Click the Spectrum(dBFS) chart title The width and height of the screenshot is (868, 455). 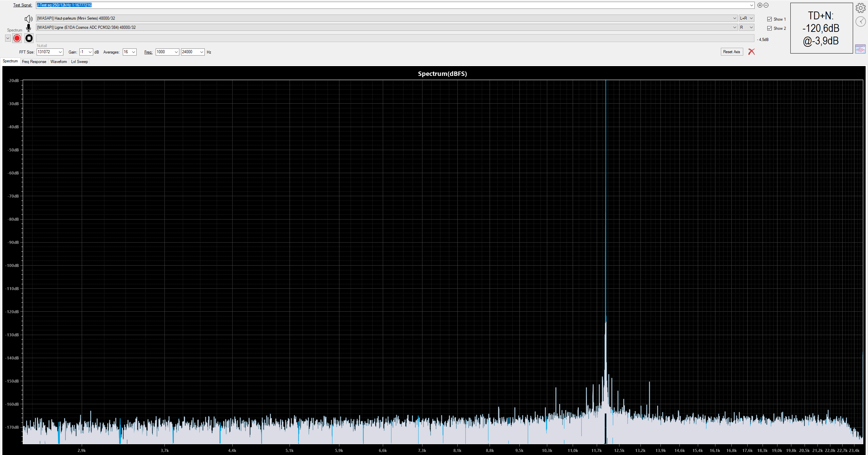pos(442,74)
